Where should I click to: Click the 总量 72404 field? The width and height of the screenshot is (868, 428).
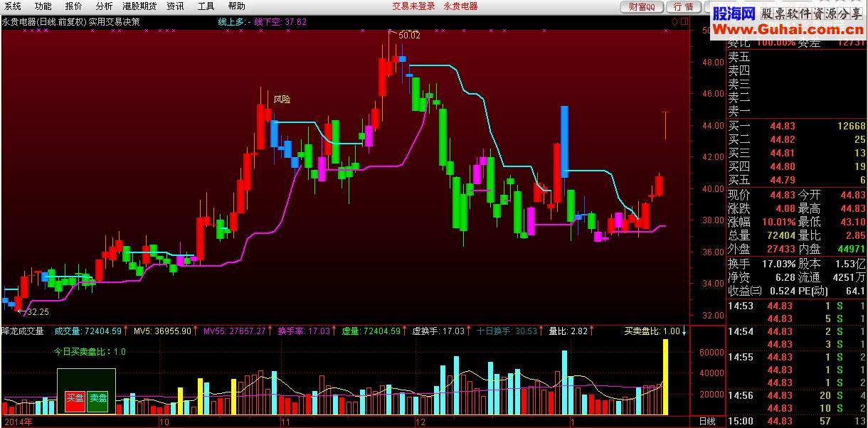click(x=761, y=235)
